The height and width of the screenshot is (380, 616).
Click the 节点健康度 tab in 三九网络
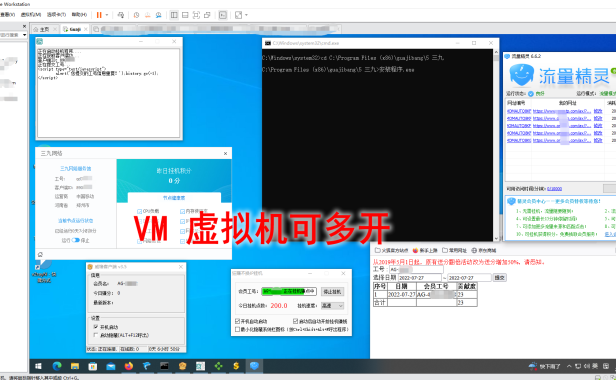[x=174, y=198]
